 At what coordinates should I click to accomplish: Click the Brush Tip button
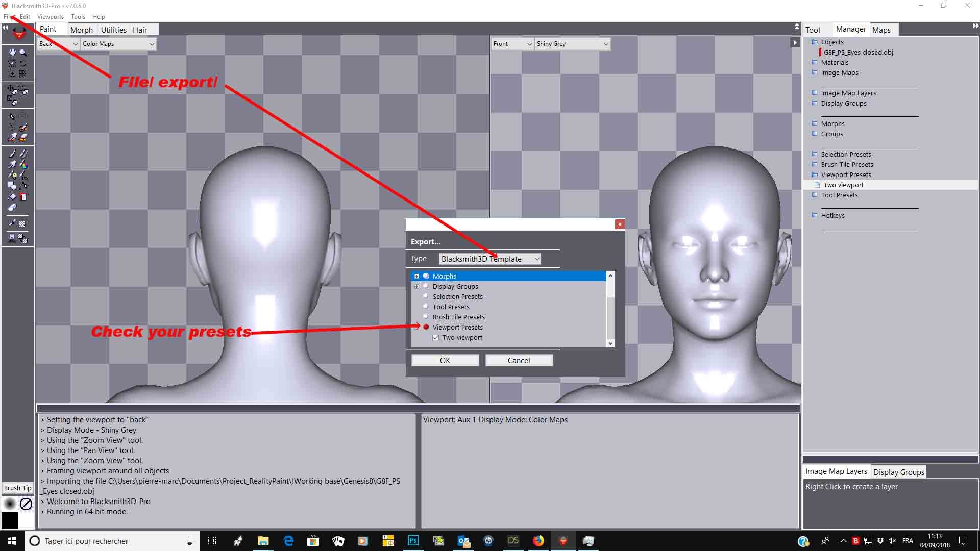[18, 488]
